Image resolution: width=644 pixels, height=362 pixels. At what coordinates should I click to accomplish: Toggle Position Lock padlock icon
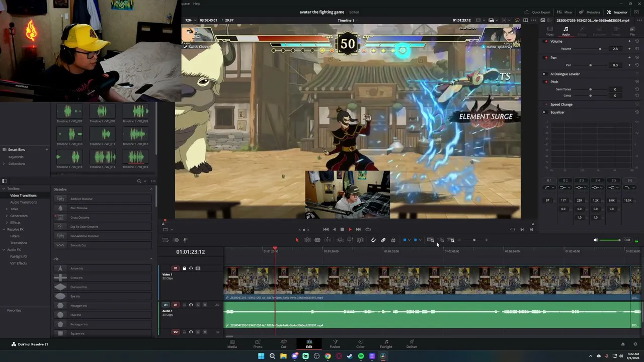pyautogui.click(x=393, y=240)
